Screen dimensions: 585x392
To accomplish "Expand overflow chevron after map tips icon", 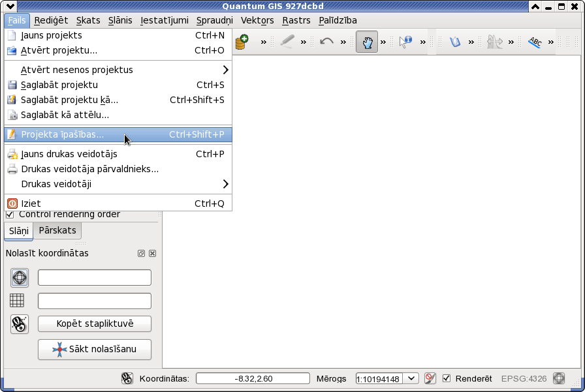I will coord(471,42).
